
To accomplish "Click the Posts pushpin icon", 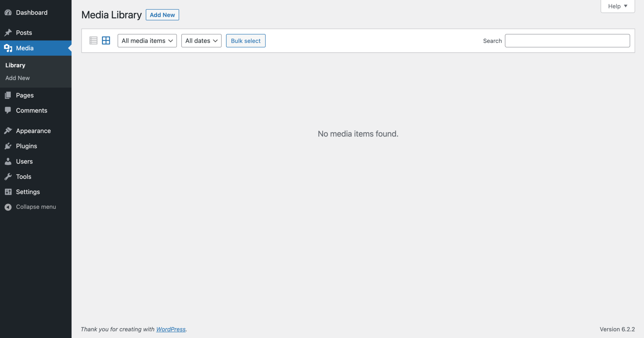I will click(8, 33).
